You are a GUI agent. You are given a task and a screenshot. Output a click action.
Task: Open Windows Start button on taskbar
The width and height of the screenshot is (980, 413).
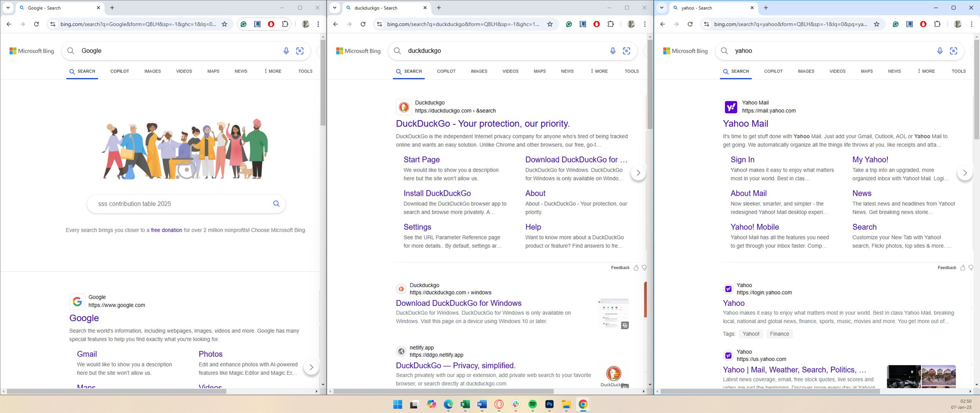[x=398, y=405]
